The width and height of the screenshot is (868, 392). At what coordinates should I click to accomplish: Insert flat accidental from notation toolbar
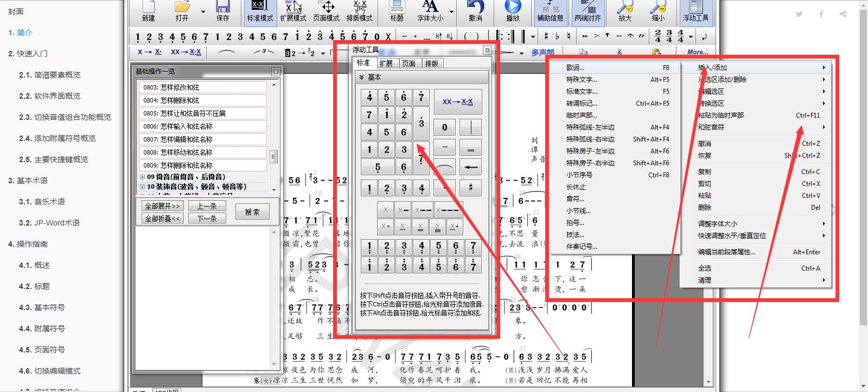[x=557, y=36]
